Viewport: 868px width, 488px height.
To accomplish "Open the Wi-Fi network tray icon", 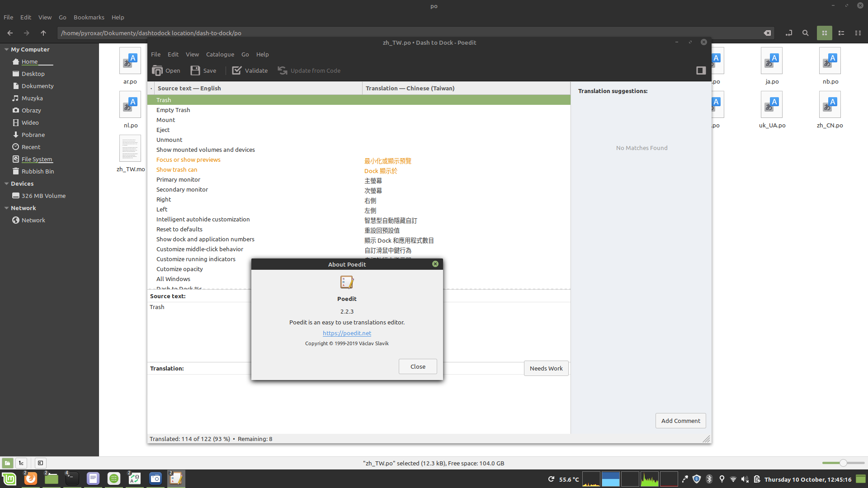I will 733,479.
